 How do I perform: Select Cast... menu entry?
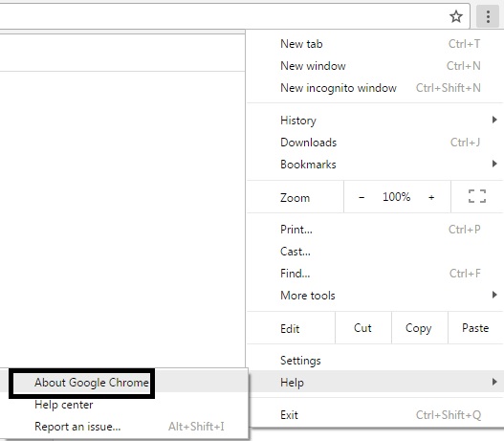[375, 252]
